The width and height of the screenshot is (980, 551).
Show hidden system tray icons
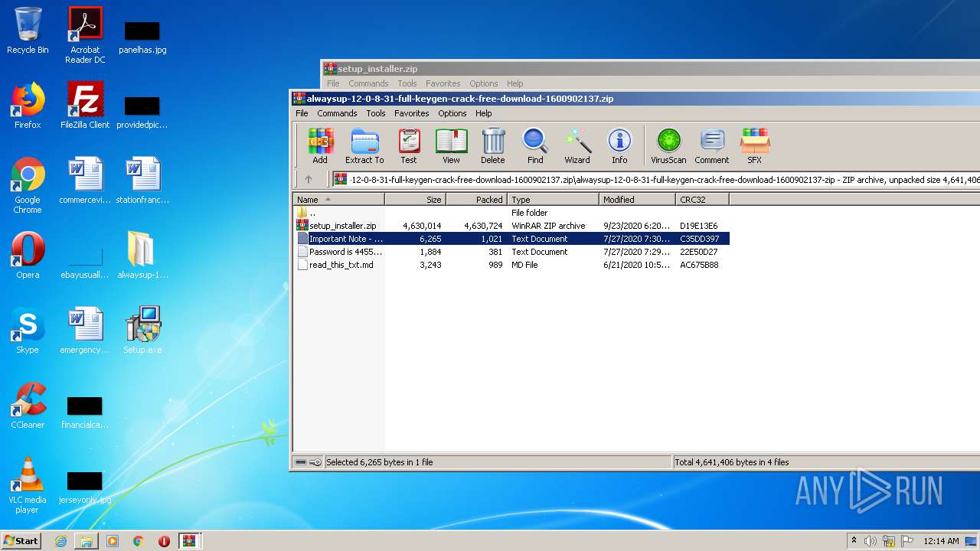854,541
